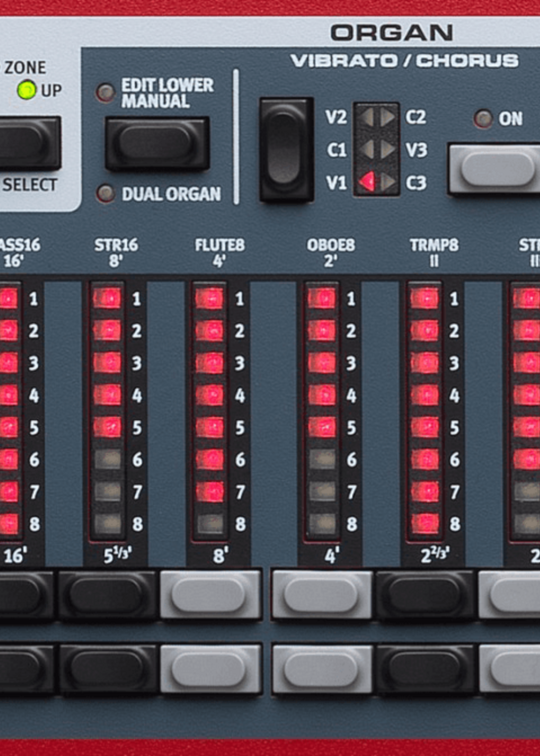Push the upper grey button under the OBOE8 drawbar
Screen dimensions: 540x756
point(322,595)
